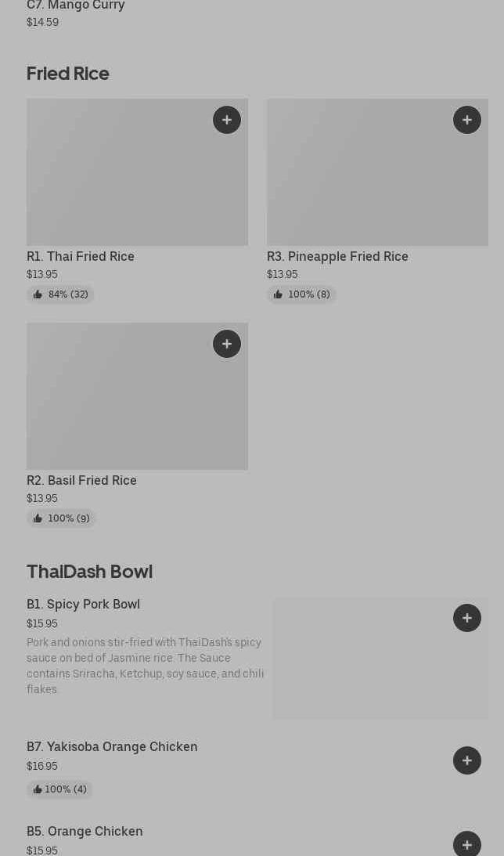504x856 pixels.
Task: Add R2. Basil Fried Rice to cart
Action: pos(227,344)
